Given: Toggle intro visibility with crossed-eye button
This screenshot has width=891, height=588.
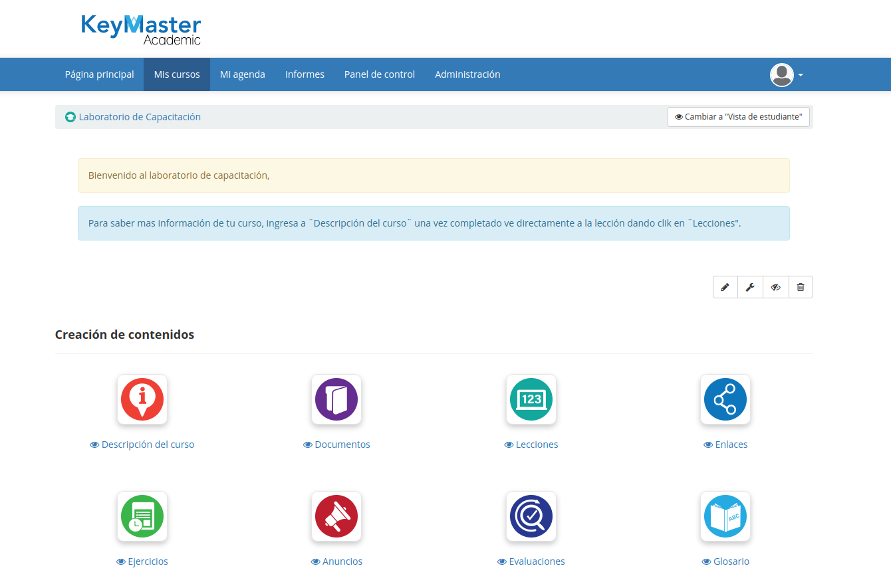Looking at the screenshot, I should click(775, 287).
